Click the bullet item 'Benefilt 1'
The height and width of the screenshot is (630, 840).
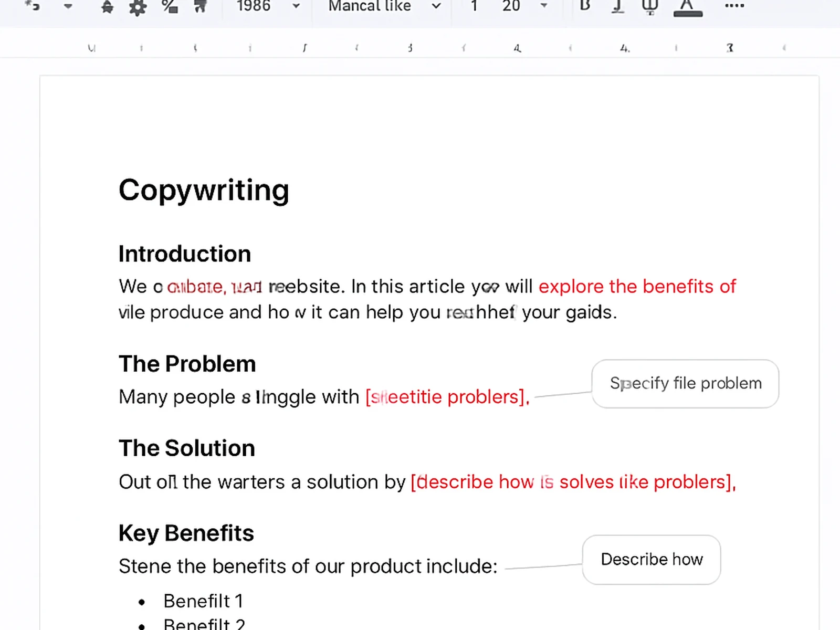203,601
